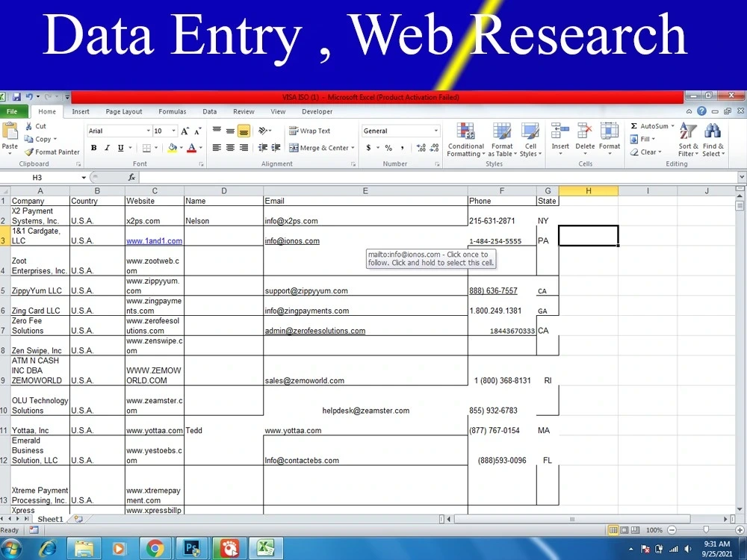
Task: Select the Format Painter brush
Action: 29,152
